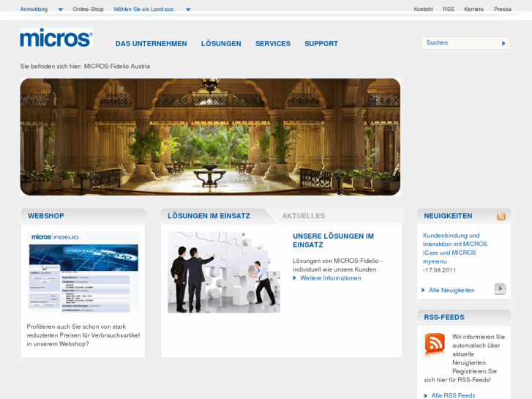Click the search submit arrow icon
The width and height of the screenshot is (532, 399).
pos(503,43)
